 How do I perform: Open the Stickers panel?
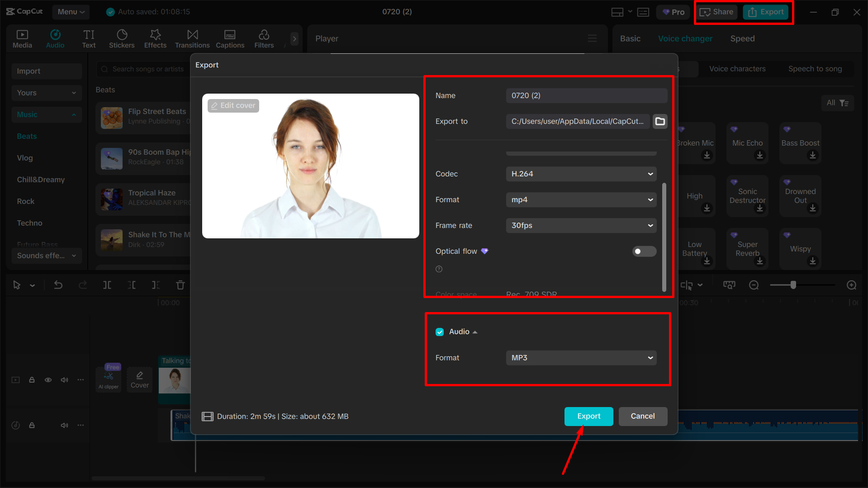tap(121, 38)
